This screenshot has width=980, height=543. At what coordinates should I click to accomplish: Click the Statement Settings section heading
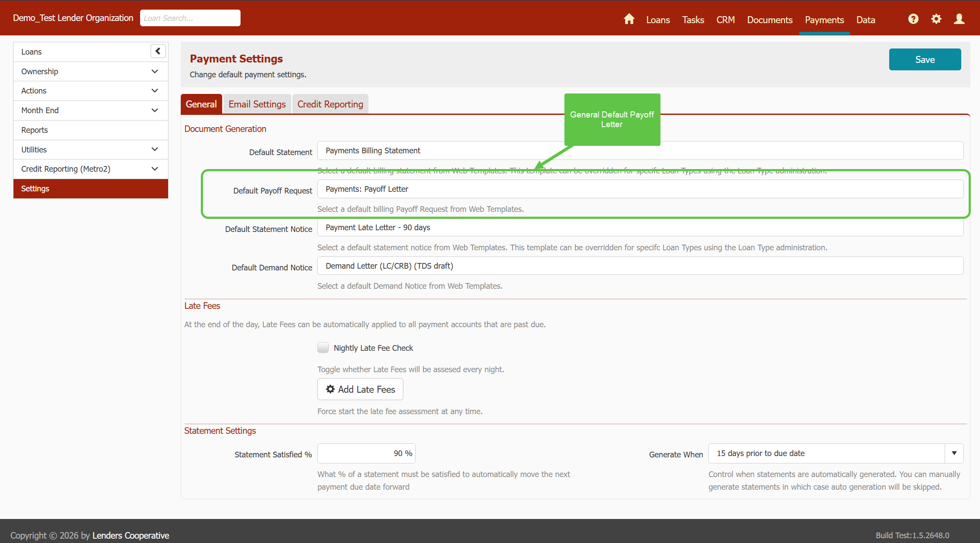click(x=220, y=431)
